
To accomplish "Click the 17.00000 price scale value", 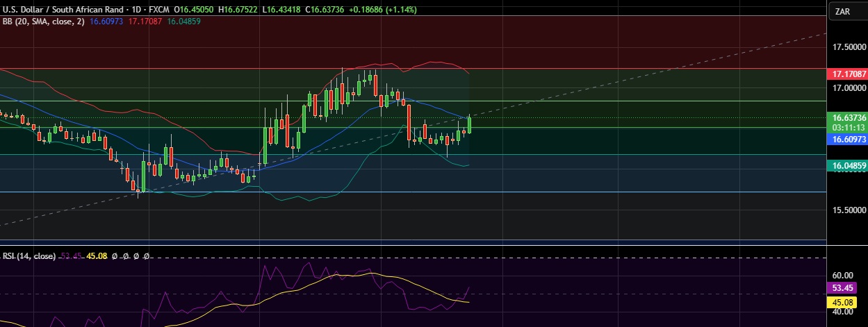I will [849, 89].
